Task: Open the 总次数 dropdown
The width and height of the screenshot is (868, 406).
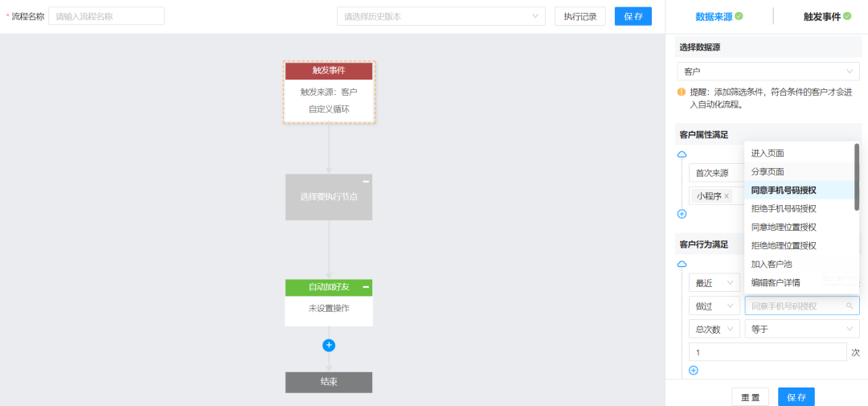Action: coord(714,329)
